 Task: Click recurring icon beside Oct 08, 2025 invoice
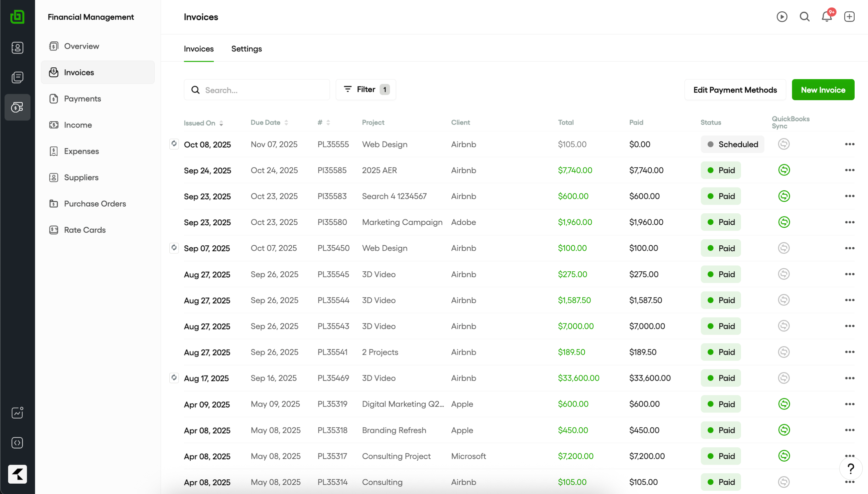[174, 144]
